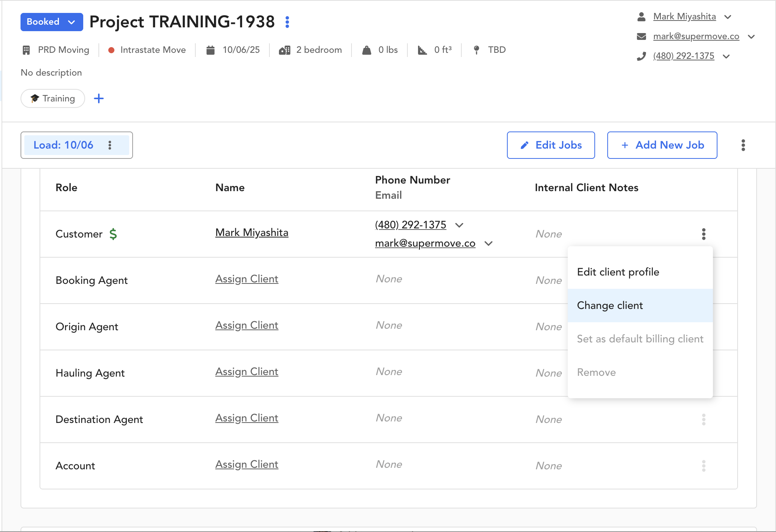The height and width of the screenshot is (532, 776).
Task: Open Mark Miyashita link in customer row
Action: point(252,233)
